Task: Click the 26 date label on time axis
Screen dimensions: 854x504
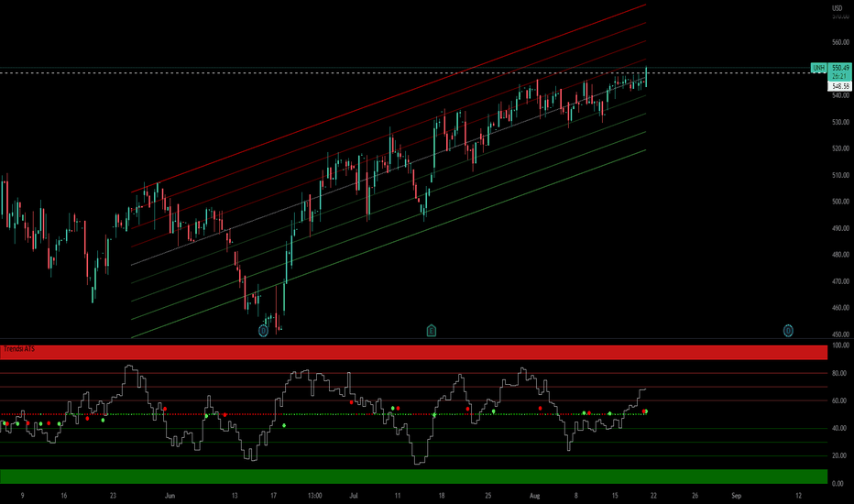Action: pos(695,496)
